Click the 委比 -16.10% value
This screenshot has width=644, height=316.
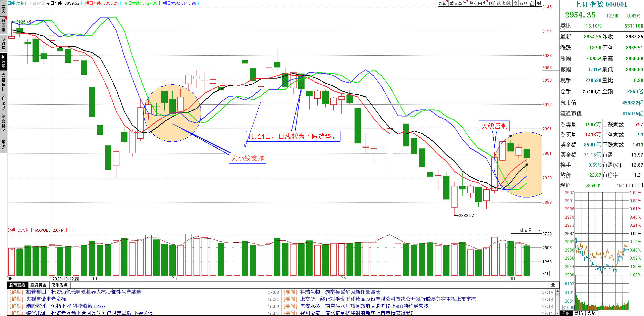(x=593, y=26)
